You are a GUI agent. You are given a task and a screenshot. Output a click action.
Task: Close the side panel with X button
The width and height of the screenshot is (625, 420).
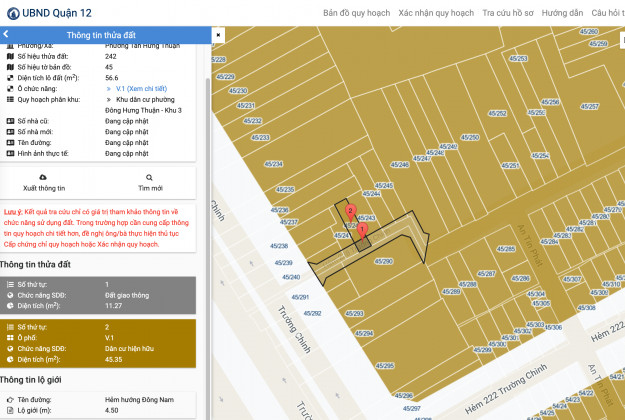tap(218, 35)
